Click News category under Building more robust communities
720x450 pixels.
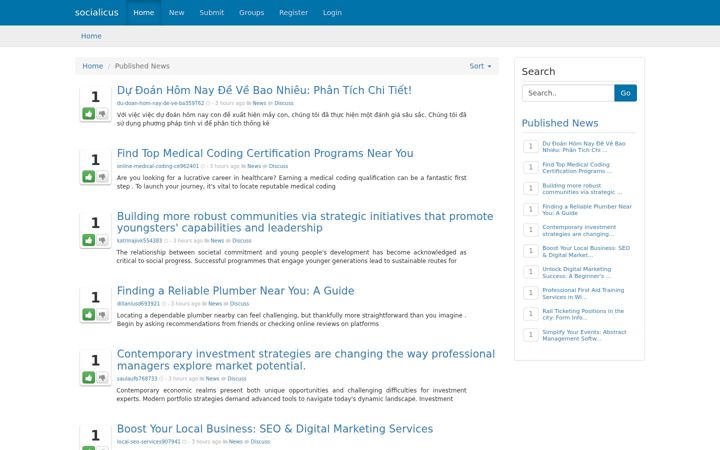[x=217, y=241]
